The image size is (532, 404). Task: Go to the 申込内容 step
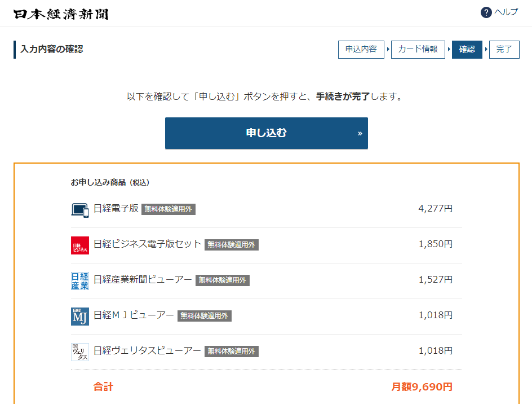pyautogui.click(x=361, y=50)
